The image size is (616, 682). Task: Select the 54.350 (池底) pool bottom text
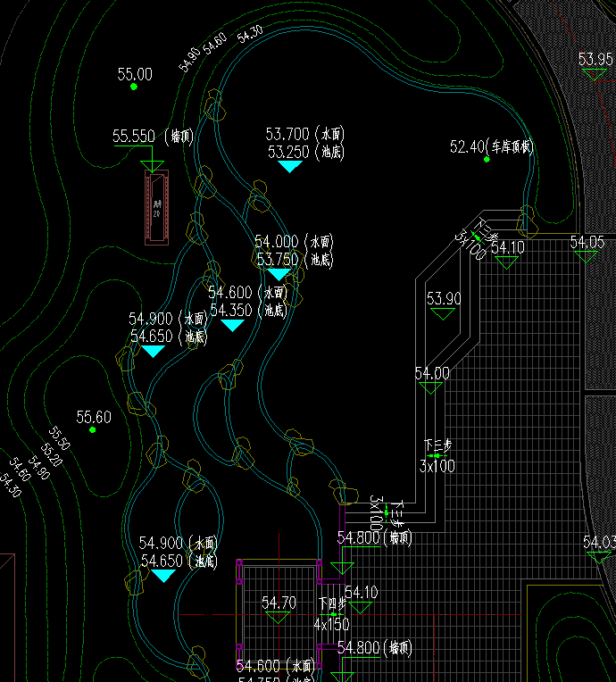[249, 310]
